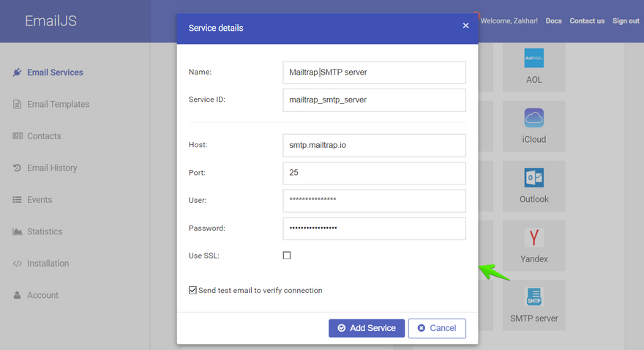Screen dimensions: 644x350
Task: Click the Events list icon
Action: [x=17, y=200]
